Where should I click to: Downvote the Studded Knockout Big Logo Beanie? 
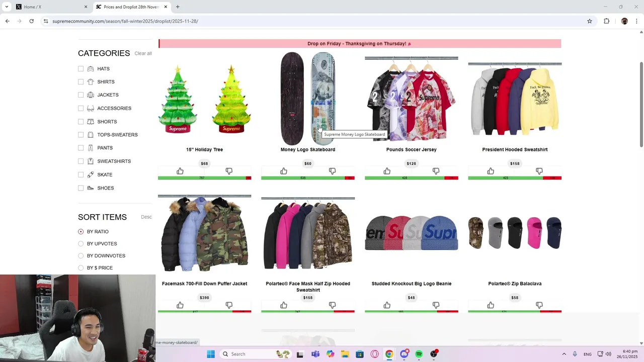point(436,305)
